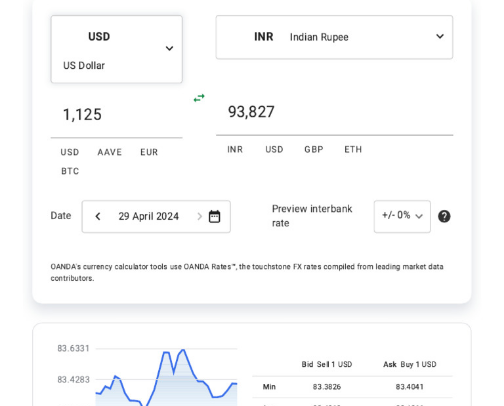Pick ETH as target quick currency
The width and height of the screenshot is (504, 406).
pyautogui.click(x=353, y=149)
